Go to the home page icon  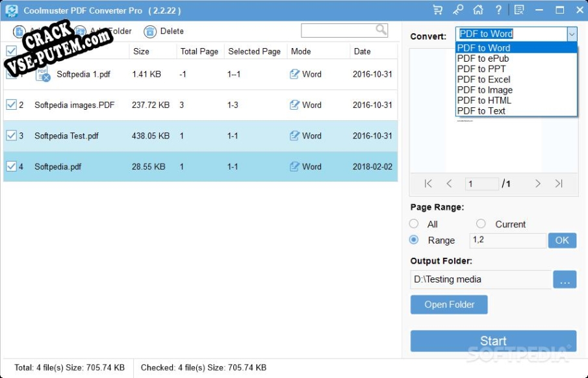tap(478, 10)
